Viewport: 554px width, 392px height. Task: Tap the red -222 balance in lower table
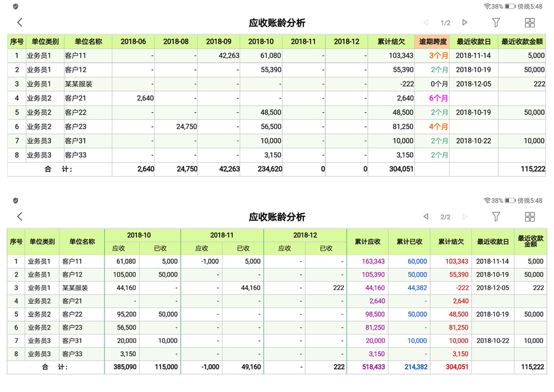(462, 288)
